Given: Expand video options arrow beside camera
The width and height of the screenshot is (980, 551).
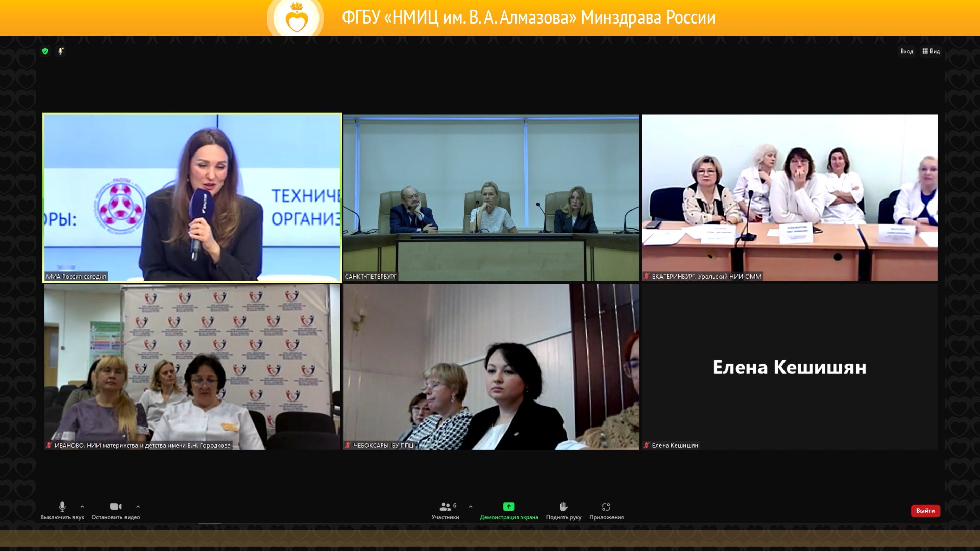Looking at the screenshot, I should coord(138,507).
